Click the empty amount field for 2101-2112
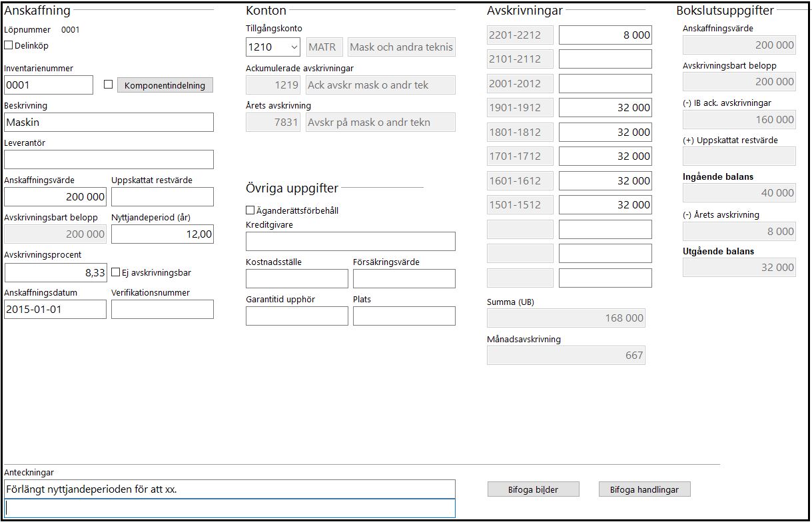This screenshot has width=812, height=524. 606,59
